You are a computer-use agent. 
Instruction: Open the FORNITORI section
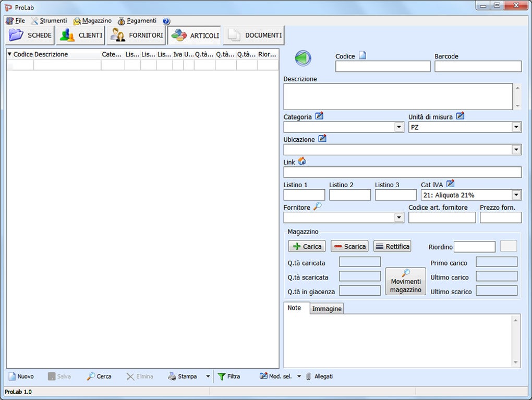(136, 35)
